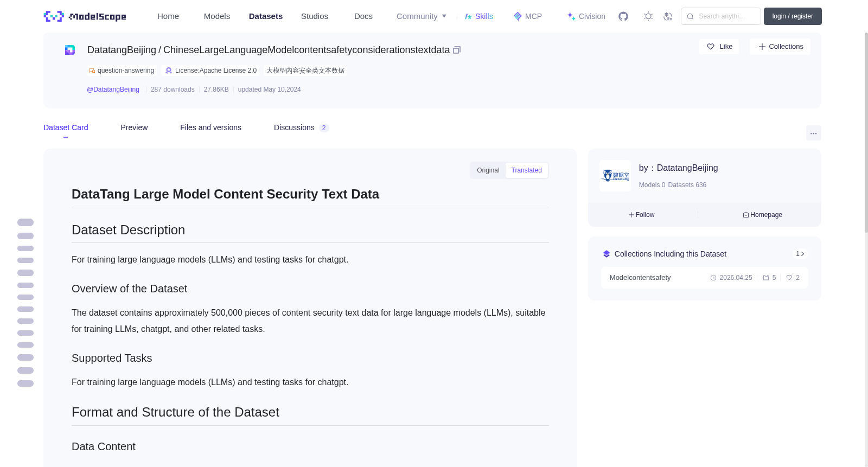Viewport: 868px width, 467px height.
Task: Toggle the light/dark theme icon
Action: (x=648, y=16)
